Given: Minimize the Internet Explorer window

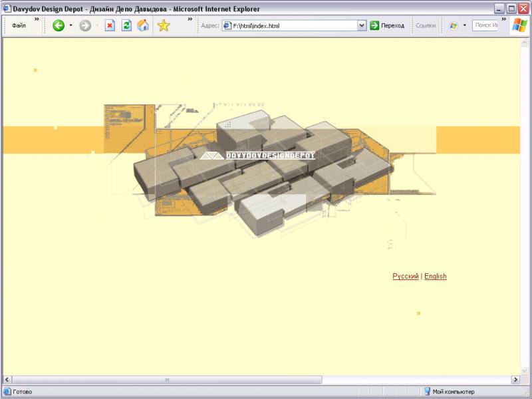Looking at the screenshot, I should click(499, 9).
